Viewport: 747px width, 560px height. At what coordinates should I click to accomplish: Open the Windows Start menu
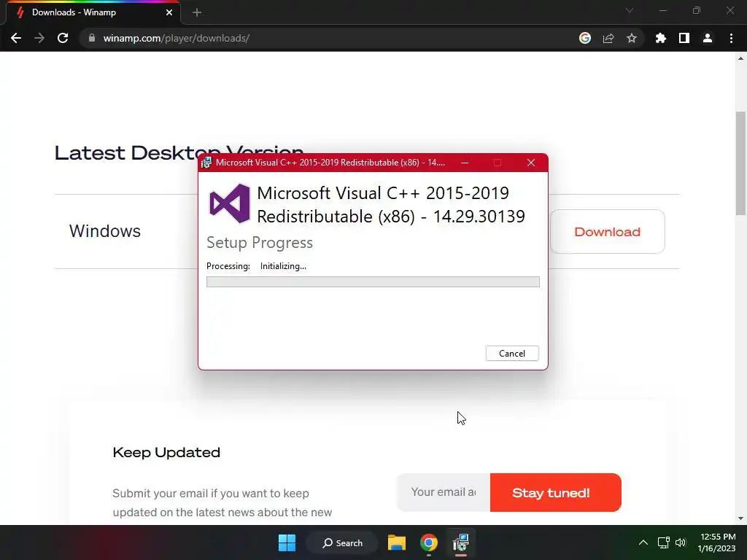(287, 542)
